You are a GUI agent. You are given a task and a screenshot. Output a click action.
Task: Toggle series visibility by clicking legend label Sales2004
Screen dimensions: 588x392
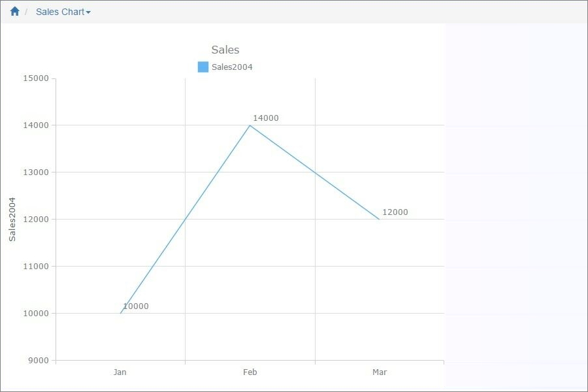point(232,67)
